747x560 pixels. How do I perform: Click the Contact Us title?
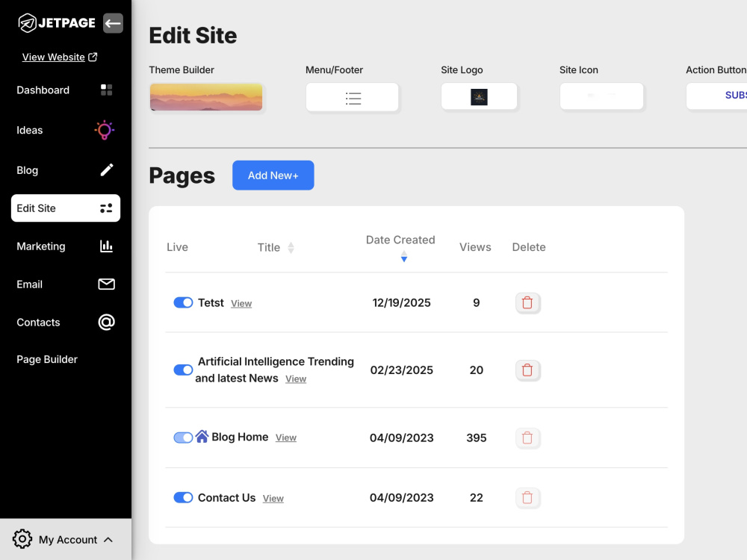tap(227, 497)
